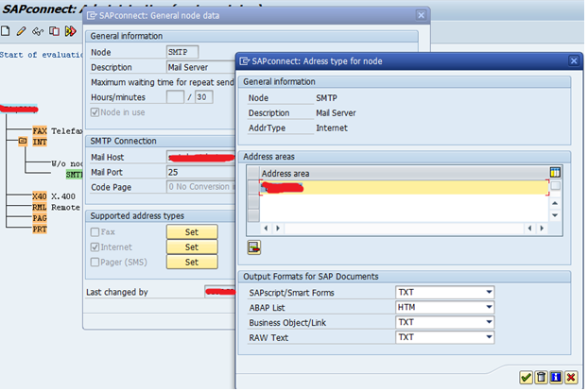This screenshot has height=391, width=588.
Task: Open the table column settings icon
Action: tap(555, 172)
